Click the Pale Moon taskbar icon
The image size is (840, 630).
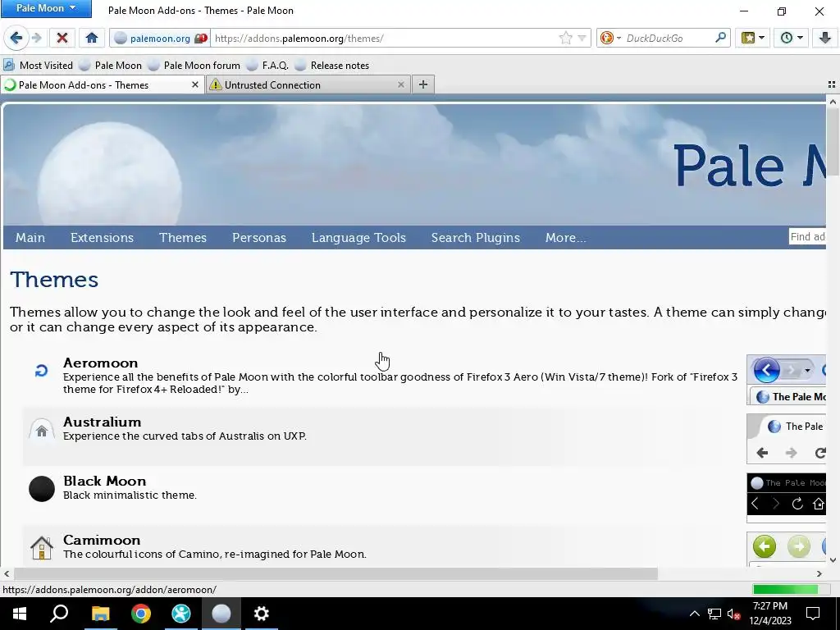(x=221, y=614)
